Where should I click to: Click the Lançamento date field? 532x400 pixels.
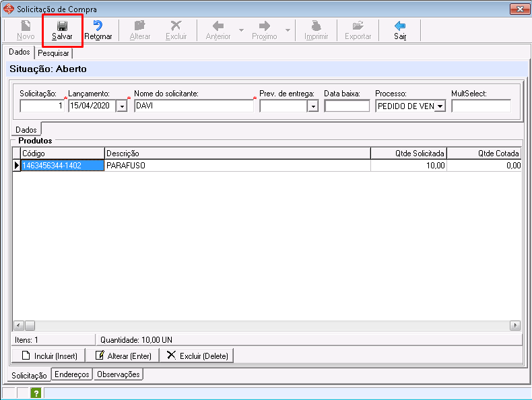pyautogui.click(x=92, y=106)
